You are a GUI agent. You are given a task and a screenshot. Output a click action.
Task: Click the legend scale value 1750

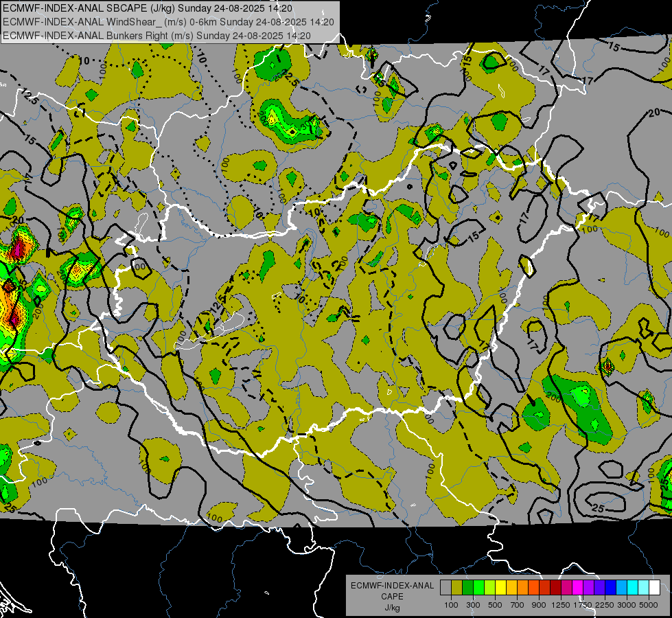(x=583, y=605)
